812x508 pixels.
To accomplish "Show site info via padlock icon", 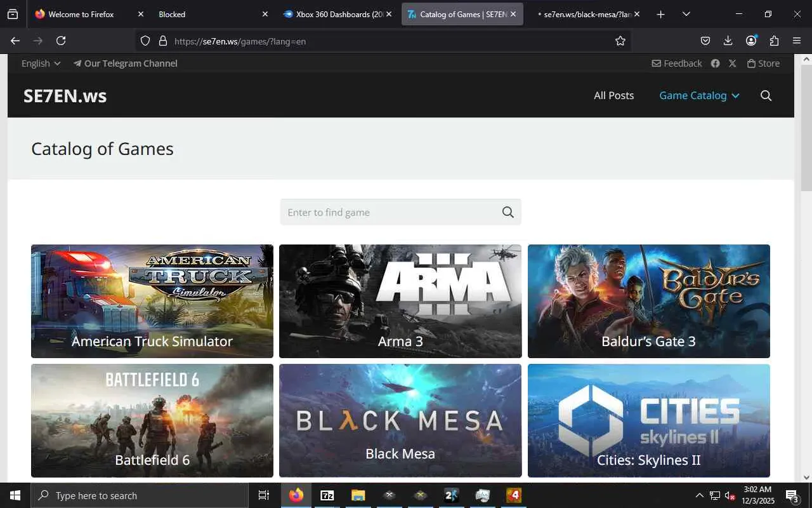I will [x=162, y=41].
